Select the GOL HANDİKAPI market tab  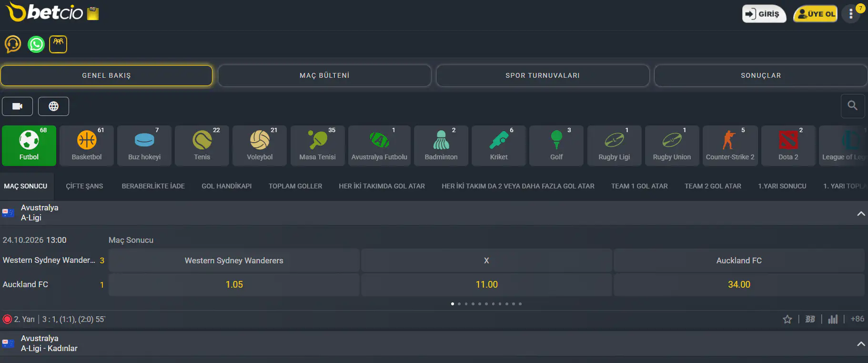point(227,186)
